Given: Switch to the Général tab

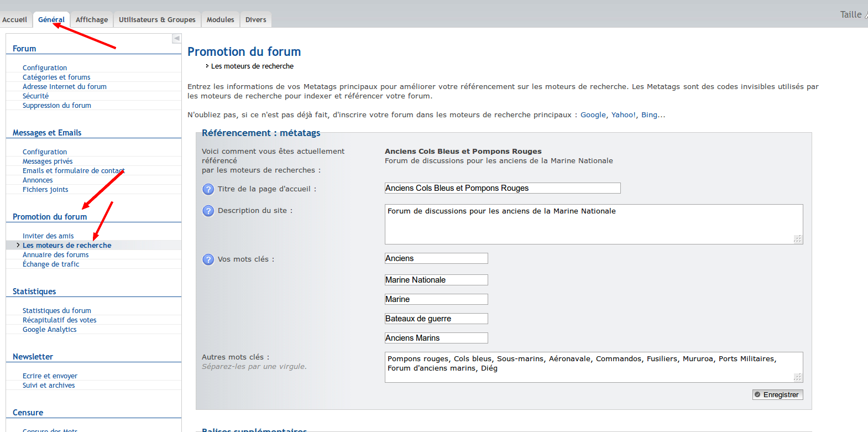Looking at the screenshot, I should pyautogui.click(x=51, y=20).
